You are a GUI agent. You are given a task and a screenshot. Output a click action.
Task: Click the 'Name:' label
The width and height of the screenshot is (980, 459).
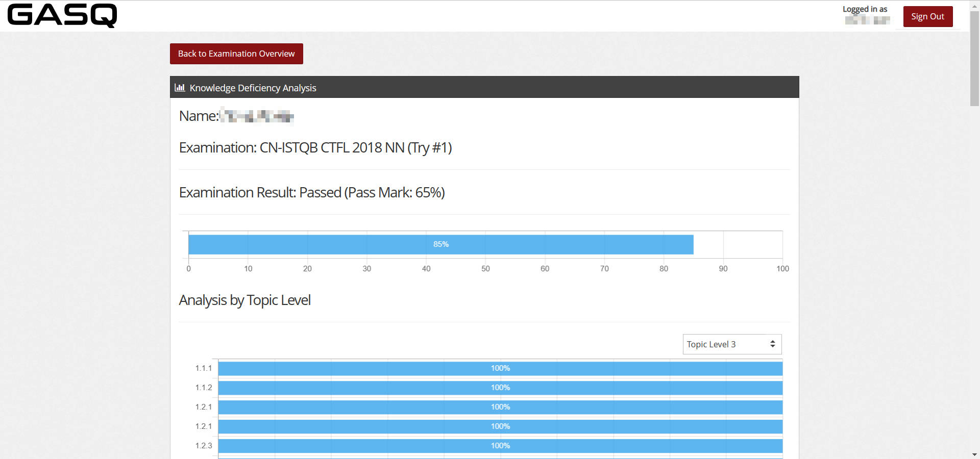pyautogui.click(x=199, y=116)
